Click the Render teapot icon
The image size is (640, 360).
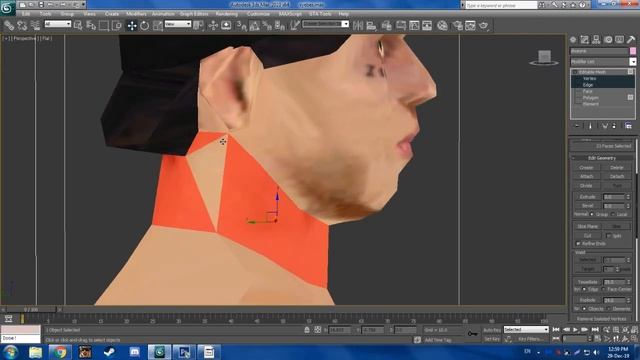[x=484, y=26]
